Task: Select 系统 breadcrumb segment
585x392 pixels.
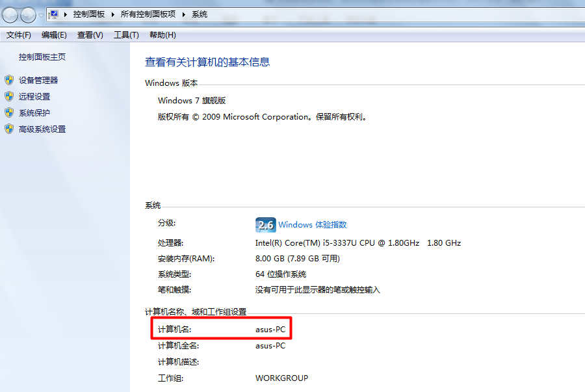Action: click(x=200, y=14)
